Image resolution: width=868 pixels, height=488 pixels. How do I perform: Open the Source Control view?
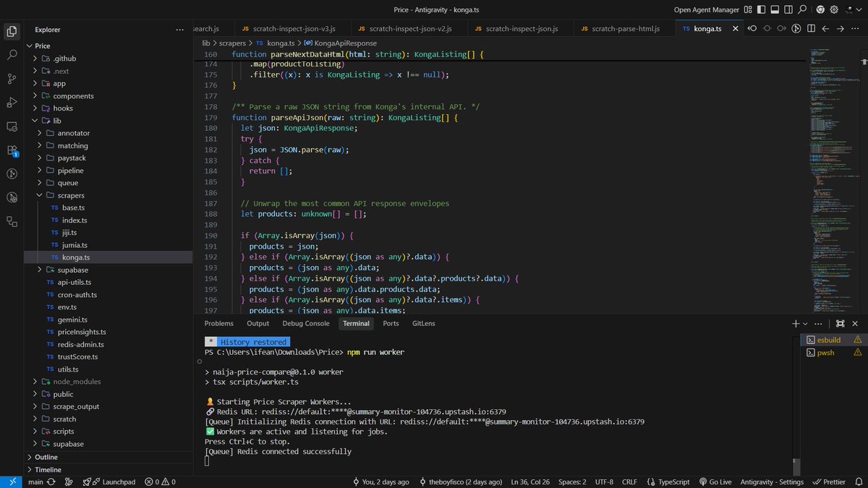[x=12, y=79]
